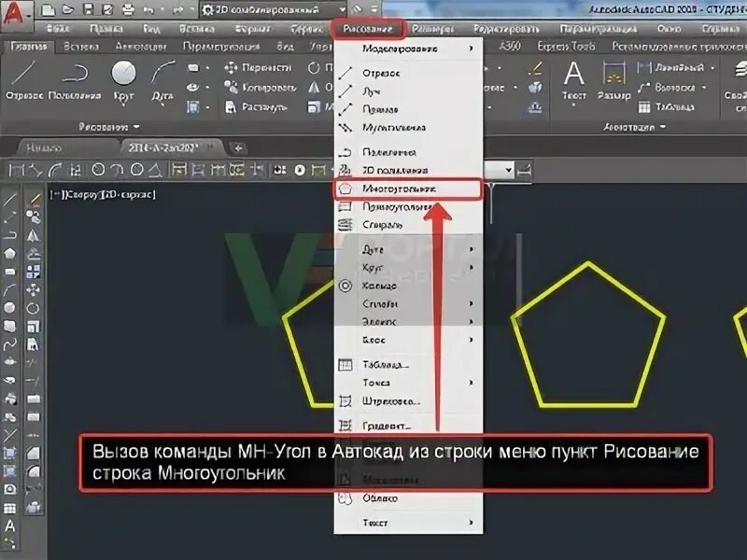
Task: Select the Spline tool in left Draw toolbar
Action: tap(10, 344)
